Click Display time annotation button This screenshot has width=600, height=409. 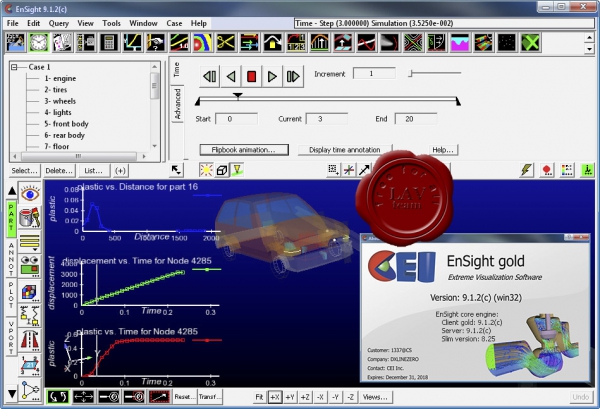click(345, 150)
